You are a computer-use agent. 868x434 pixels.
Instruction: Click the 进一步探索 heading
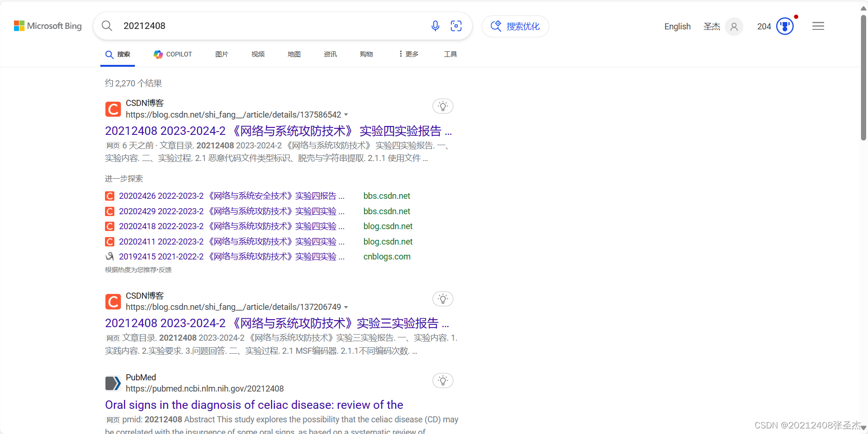[x=124, y=179]
